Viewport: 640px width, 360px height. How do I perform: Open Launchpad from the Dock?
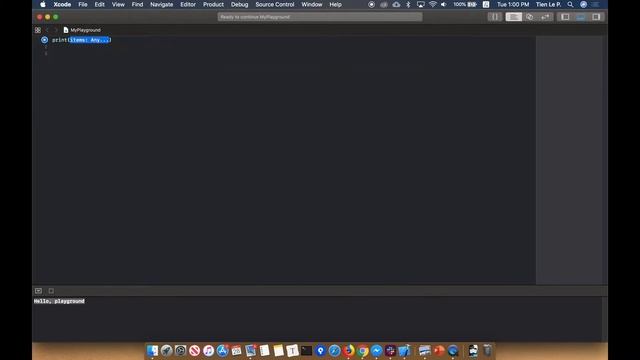pos(167,351)
